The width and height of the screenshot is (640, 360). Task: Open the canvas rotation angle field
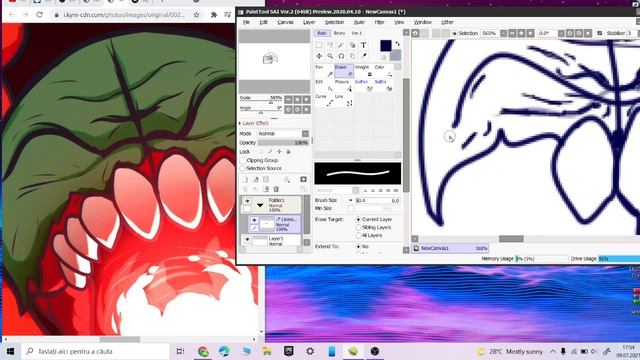coord(547,33)
